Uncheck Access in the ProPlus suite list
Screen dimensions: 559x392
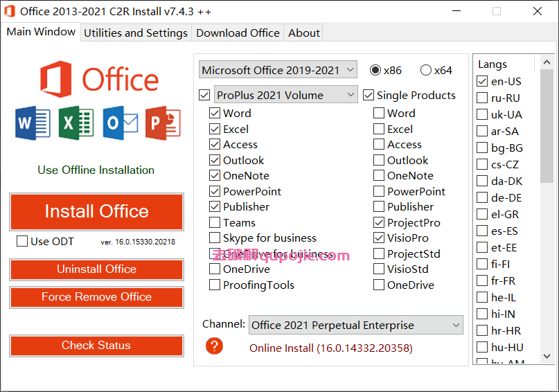pos(215,144)
